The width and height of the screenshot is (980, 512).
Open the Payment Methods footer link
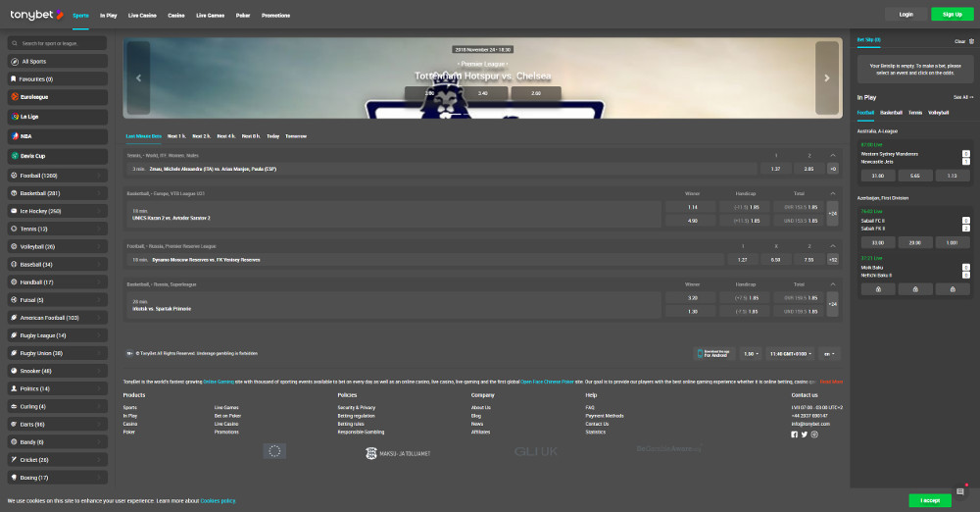point(605,416)
